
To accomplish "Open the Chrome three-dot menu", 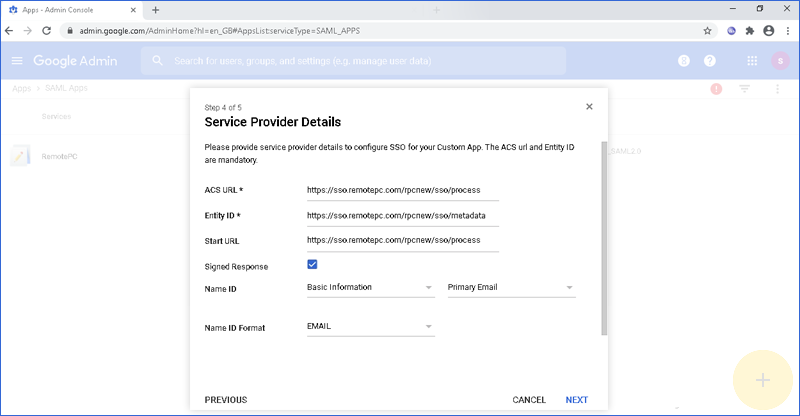I will (x=787, y=31).
